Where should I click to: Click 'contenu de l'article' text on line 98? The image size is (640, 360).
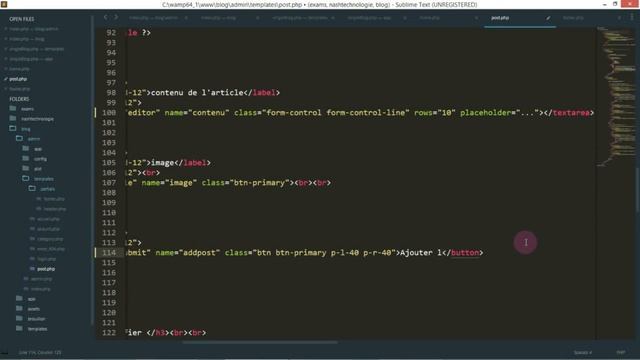pos(197,93)
